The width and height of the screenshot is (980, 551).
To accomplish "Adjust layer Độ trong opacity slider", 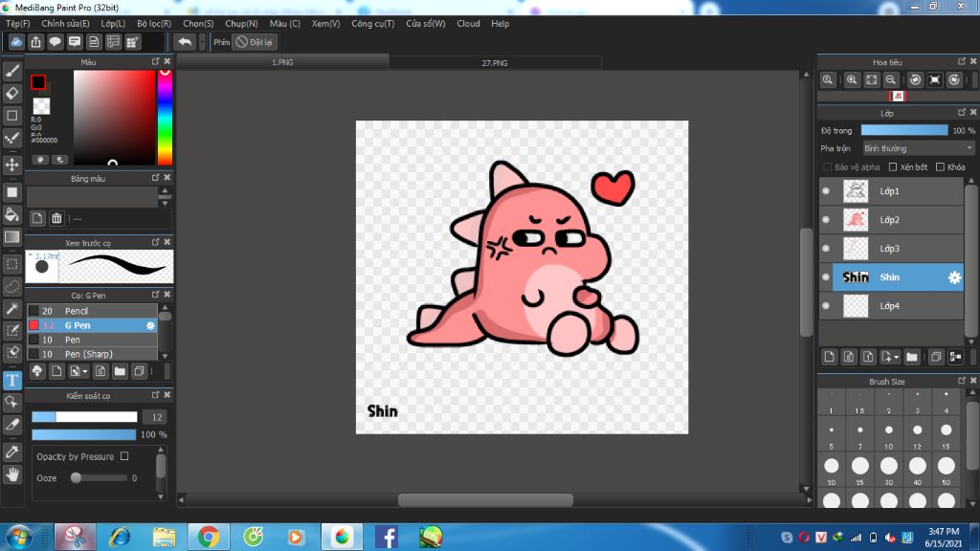I will coord(903,130).
